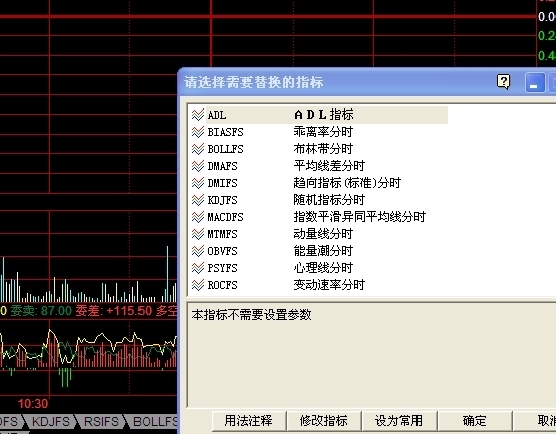
Task: Click the indicator icon beside ROCFS
Action: [198, 285]
